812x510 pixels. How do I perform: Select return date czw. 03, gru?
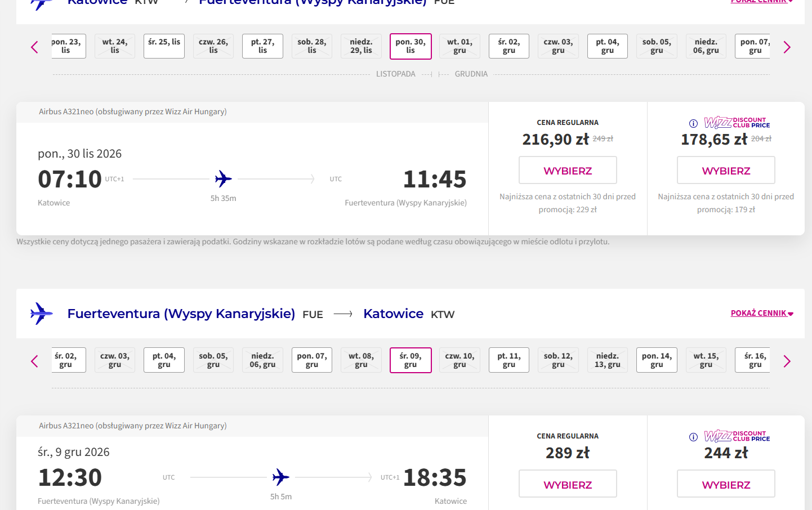(x=115, y=360)
